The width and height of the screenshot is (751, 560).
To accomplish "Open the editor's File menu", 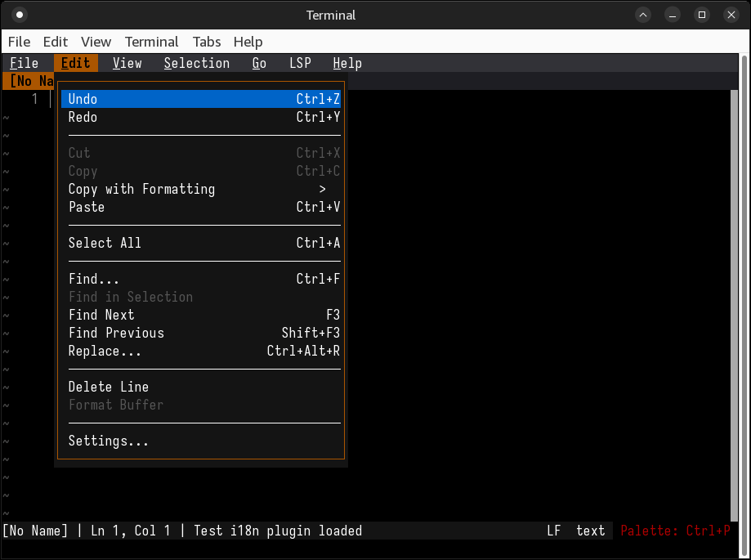I will click(x=24, y=63).
